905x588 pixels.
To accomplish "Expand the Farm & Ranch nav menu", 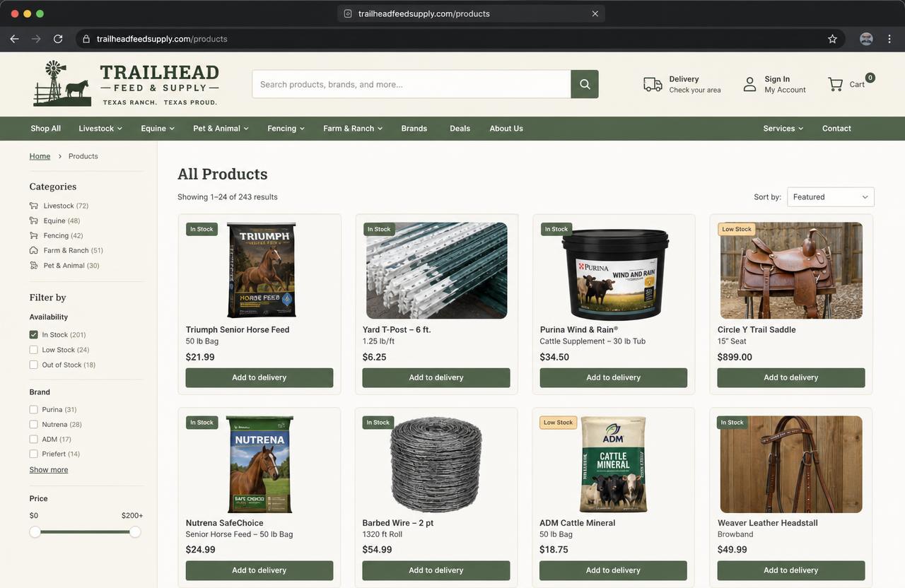I will pos(353,129).
